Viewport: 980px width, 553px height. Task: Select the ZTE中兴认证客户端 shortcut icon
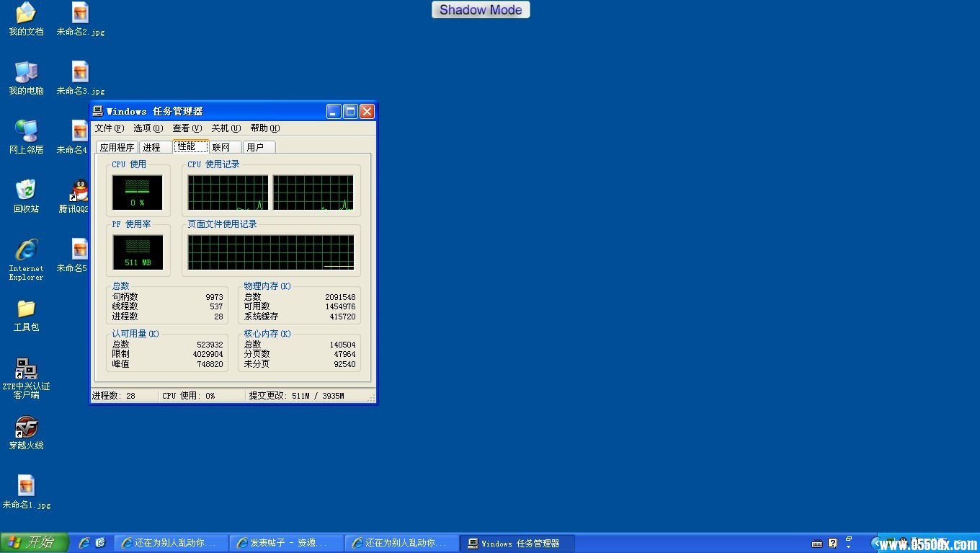click(x=26, y=368)
